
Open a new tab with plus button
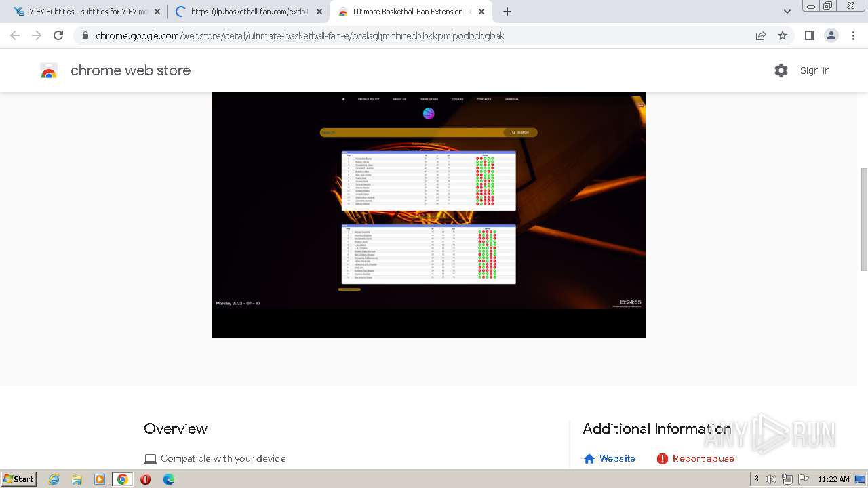pyautogui.click(x=507, y=12)
